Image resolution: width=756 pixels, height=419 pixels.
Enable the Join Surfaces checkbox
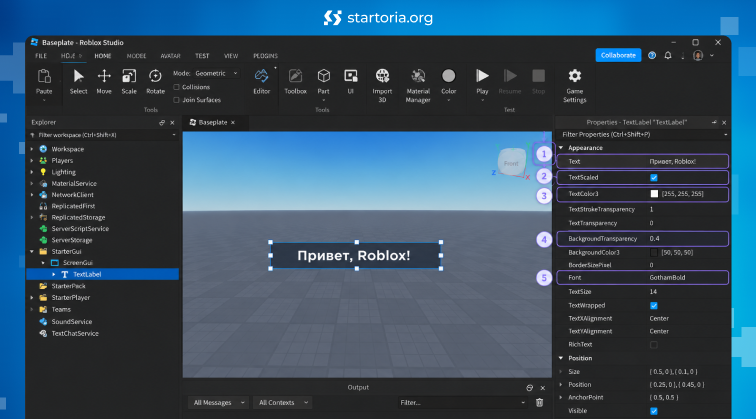coord(176,100)
